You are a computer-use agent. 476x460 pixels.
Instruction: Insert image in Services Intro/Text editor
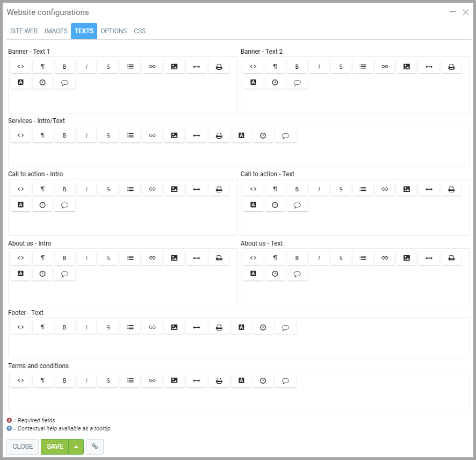click(174, 136)
